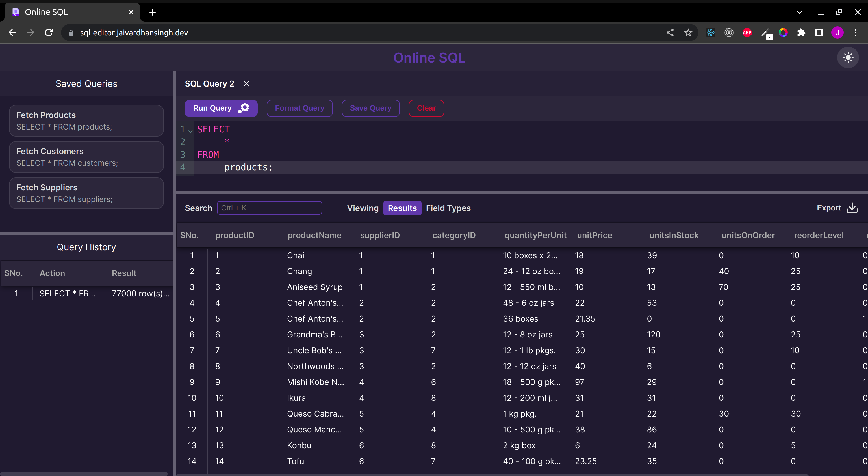Go back to previous page
Image resolution: width=868 pixels, height=476 pixels.
tap(12, 33)
